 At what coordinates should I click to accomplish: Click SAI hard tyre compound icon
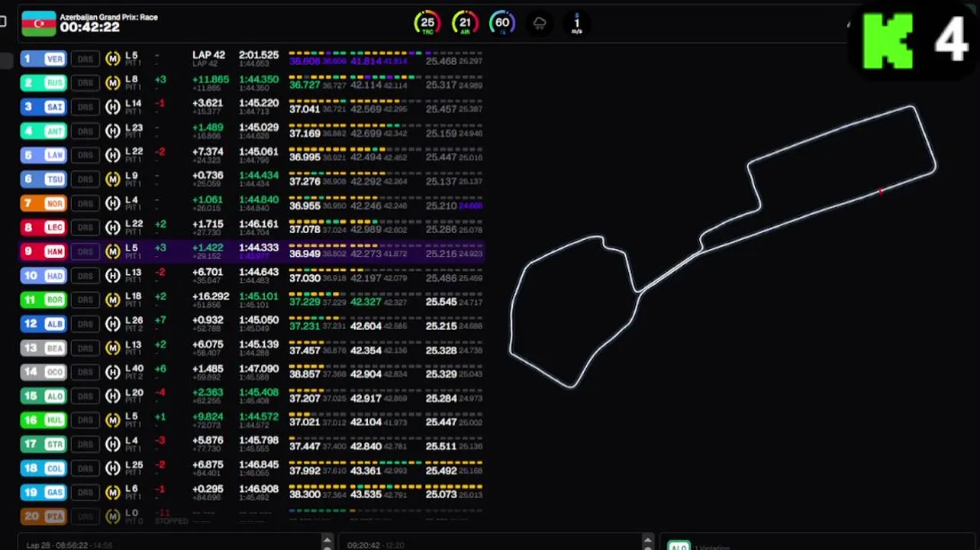[x=113, y=107]
